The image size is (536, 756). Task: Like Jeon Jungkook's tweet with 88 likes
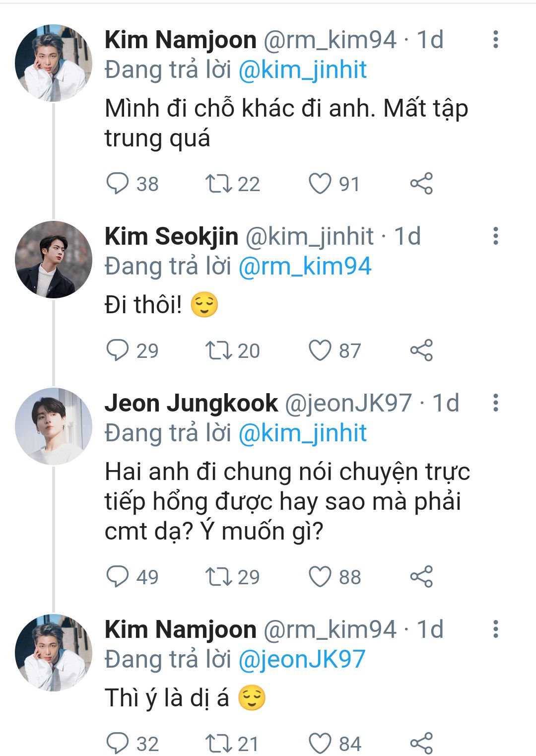320,576
